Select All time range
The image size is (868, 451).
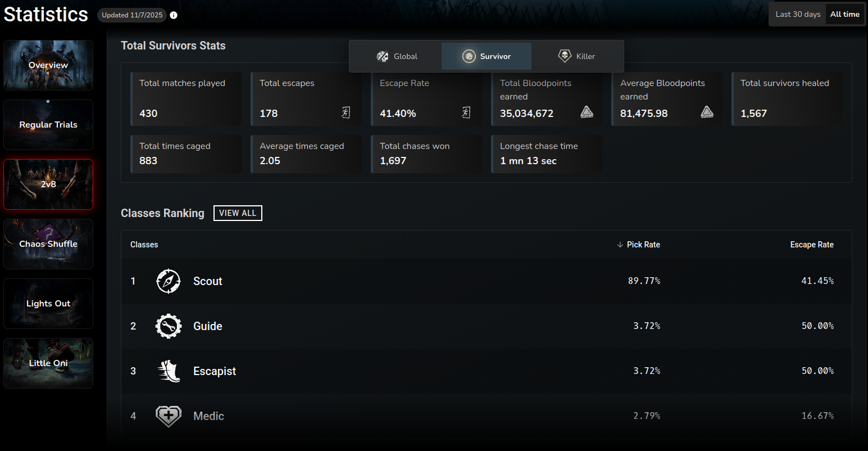click(845, 14)
